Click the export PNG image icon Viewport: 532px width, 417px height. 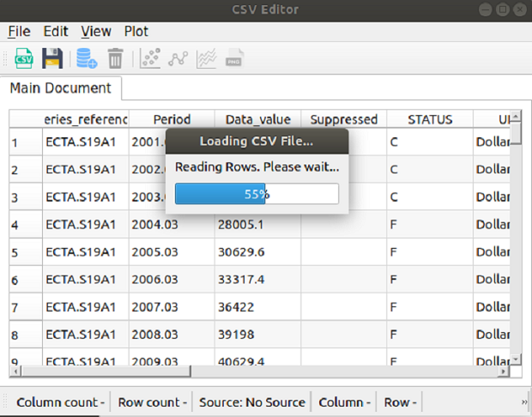pyautogui.click(x=234, y=58)
